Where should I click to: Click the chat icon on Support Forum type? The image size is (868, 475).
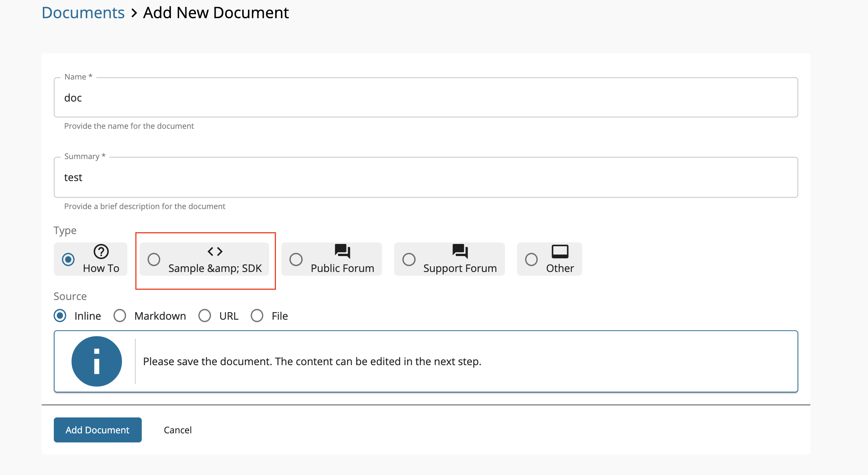pos(459,251)
